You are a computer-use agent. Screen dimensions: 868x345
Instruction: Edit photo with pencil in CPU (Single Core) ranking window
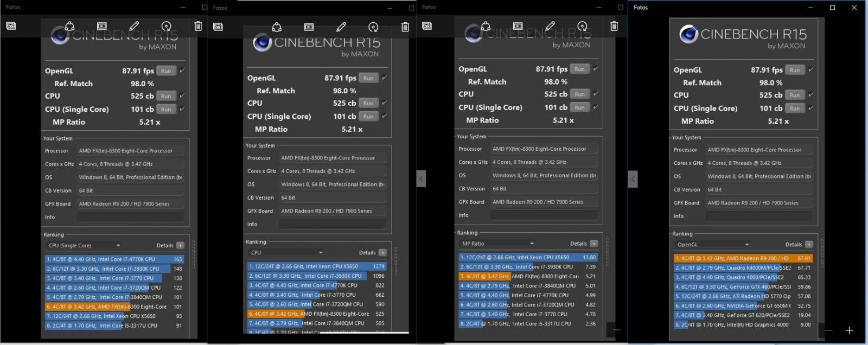134,26
